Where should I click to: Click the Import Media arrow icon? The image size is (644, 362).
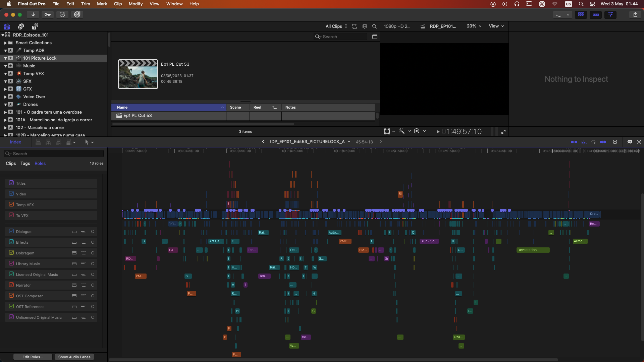[33, 14]
